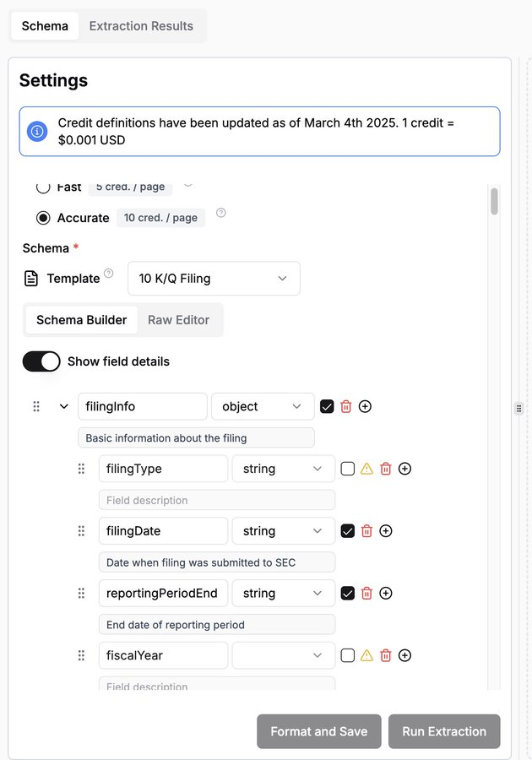Open the empty type dropdown for fiscalYear
The image size is (532, 760).
283,655
